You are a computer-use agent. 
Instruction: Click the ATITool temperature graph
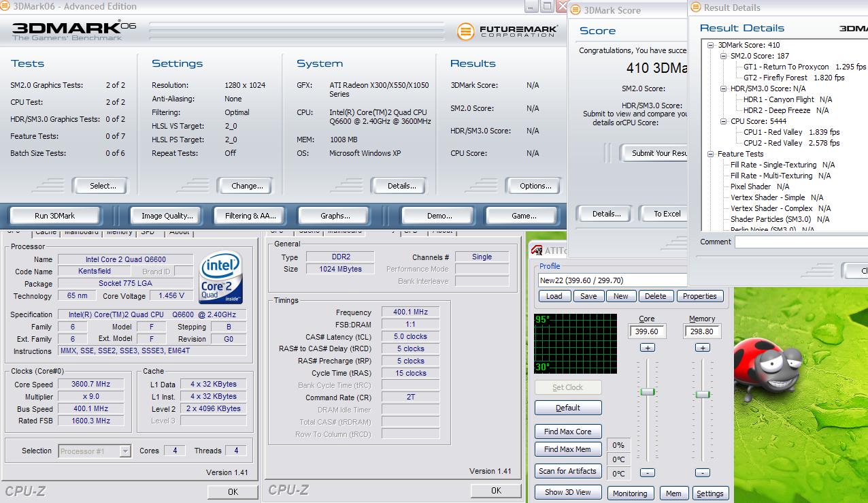(x=575, y=344)
